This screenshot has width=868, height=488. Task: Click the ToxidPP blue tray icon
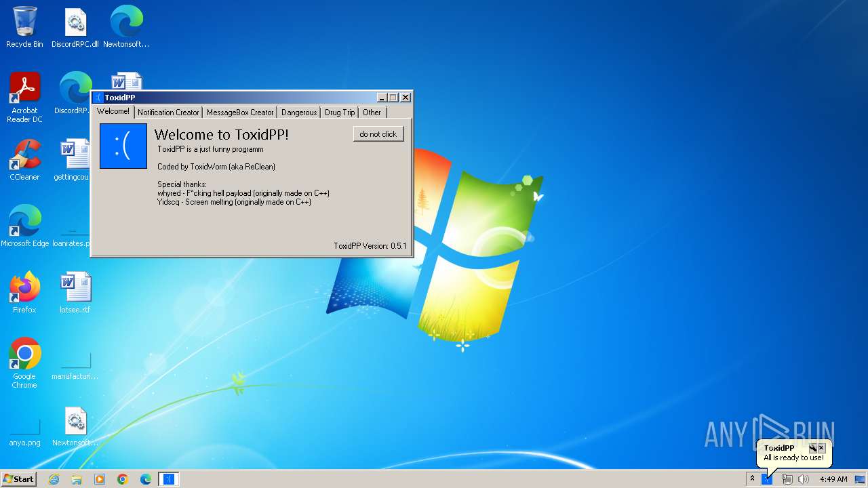(767, 479)
